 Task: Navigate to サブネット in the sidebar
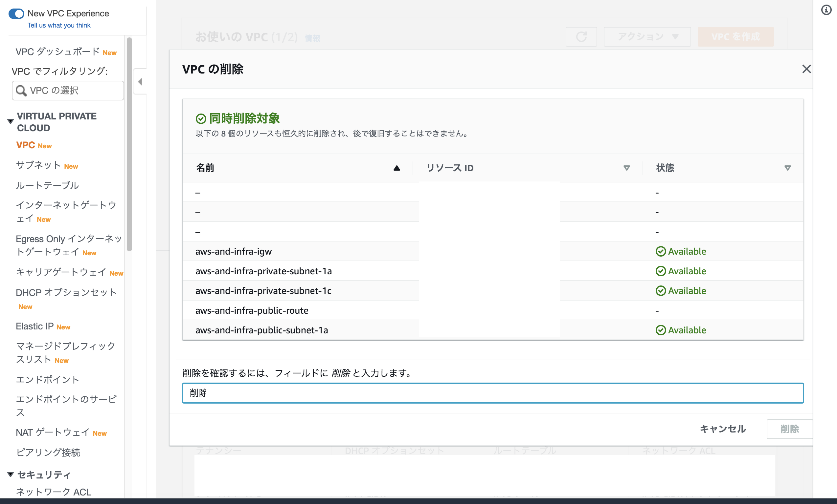click(x=38, y=166)
